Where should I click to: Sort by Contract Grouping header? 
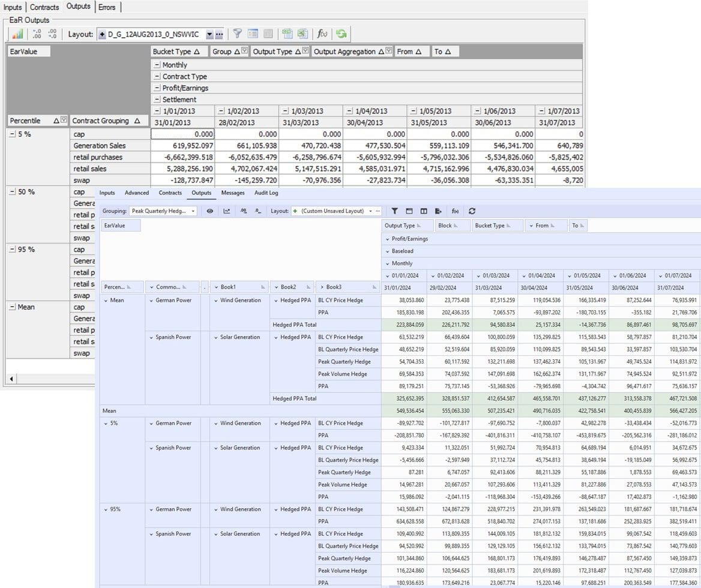click(109, 121)
